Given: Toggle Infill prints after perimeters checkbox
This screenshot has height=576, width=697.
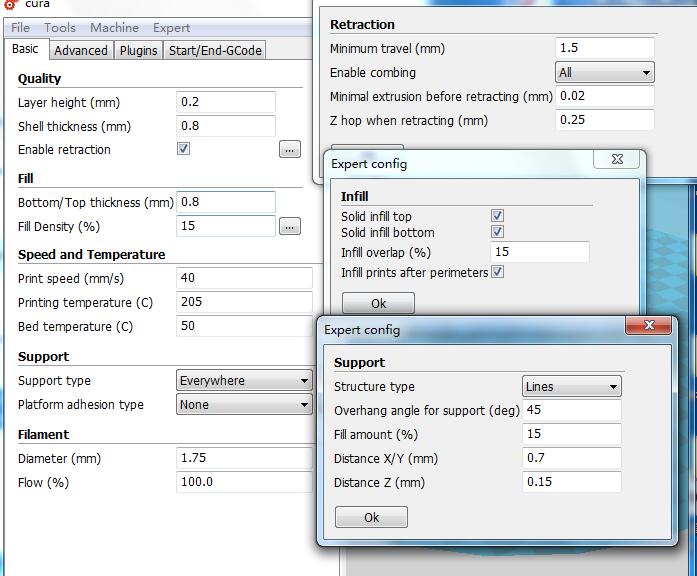Looking at the screenshot, I should (497, 272).
